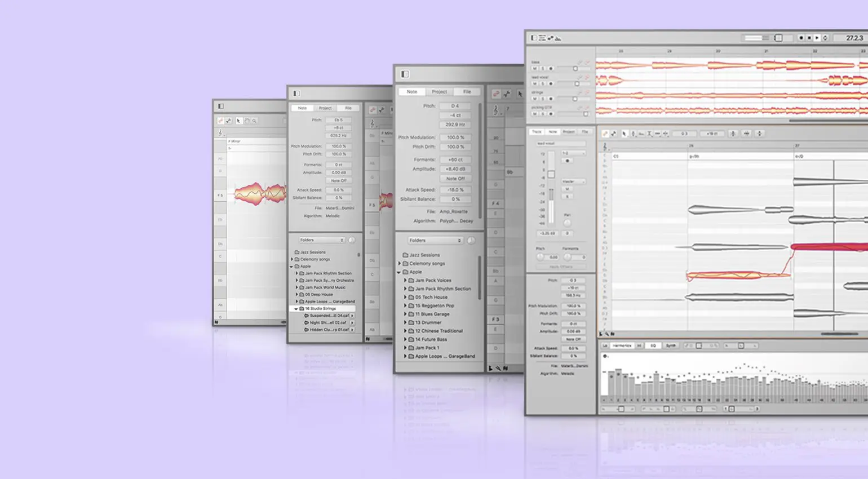Select the pitch tool in the note editor toolbar
This screenshot has width=868, height=479.
click(633, 134)
